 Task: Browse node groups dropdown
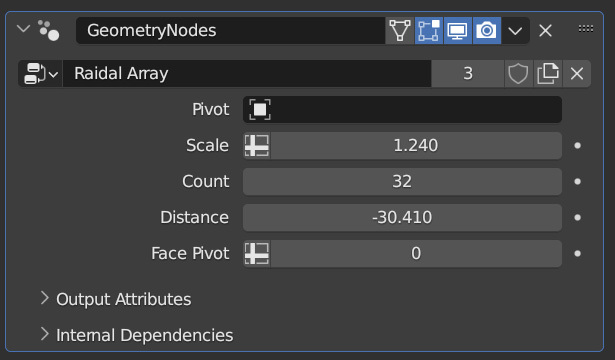41,73
